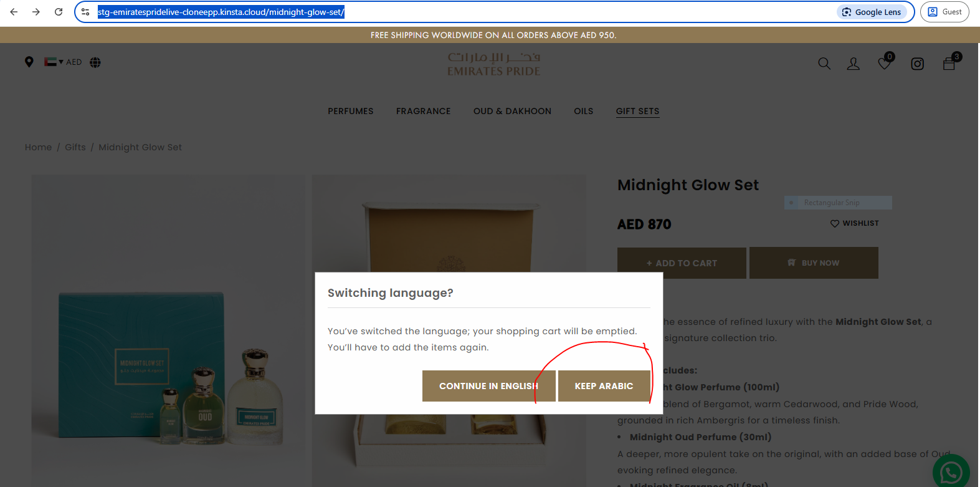
Task: Open the user account icon
Action: [854, 64]
